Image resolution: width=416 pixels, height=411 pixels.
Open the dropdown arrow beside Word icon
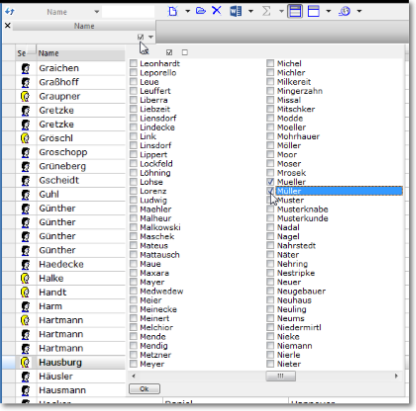[x=251, y=11]
